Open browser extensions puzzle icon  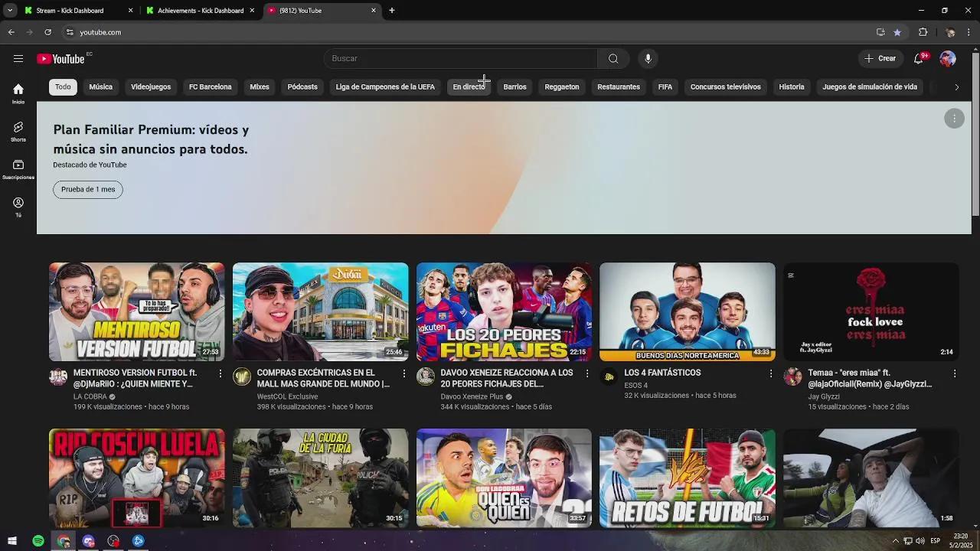pyautogui.click(x=923, y=32)
